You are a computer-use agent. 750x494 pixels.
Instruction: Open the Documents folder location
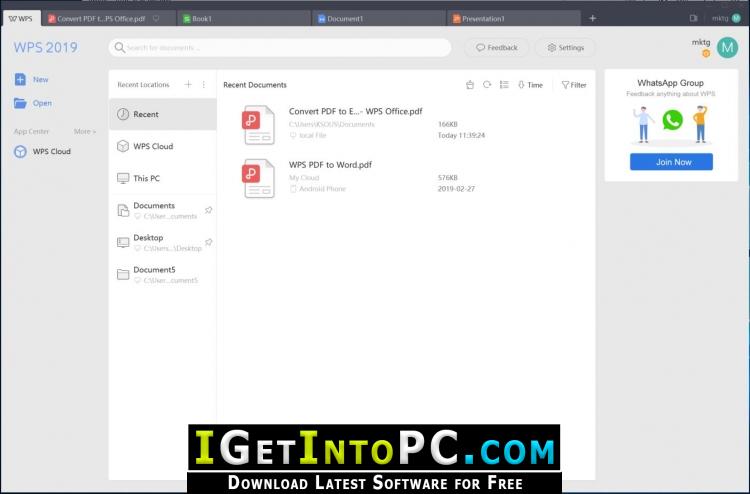point(163,210)
